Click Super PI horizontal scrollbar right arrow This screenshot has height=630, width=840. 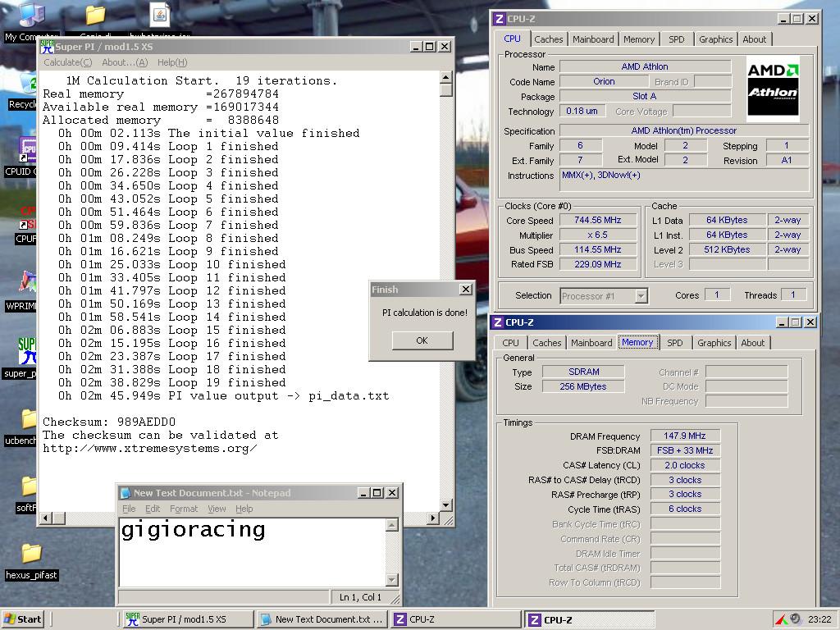[x=433, y=518]
